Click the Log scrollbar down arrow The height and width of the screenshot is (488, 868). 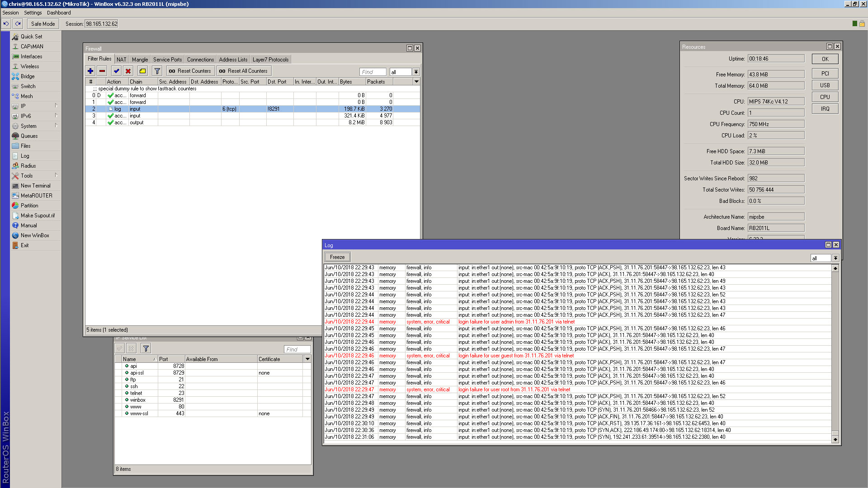[x=835, y=439]
